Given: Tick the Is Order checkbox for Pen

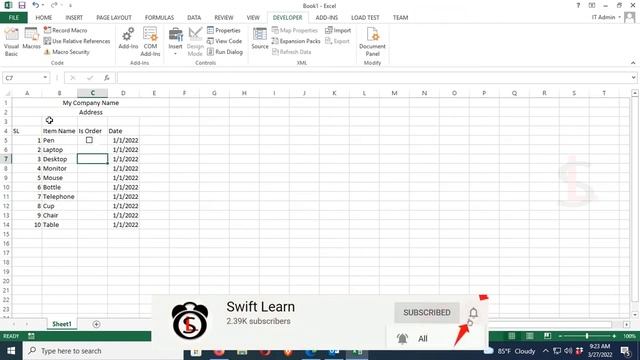Looking at the screenshot, I should click(x=89, y=140).
